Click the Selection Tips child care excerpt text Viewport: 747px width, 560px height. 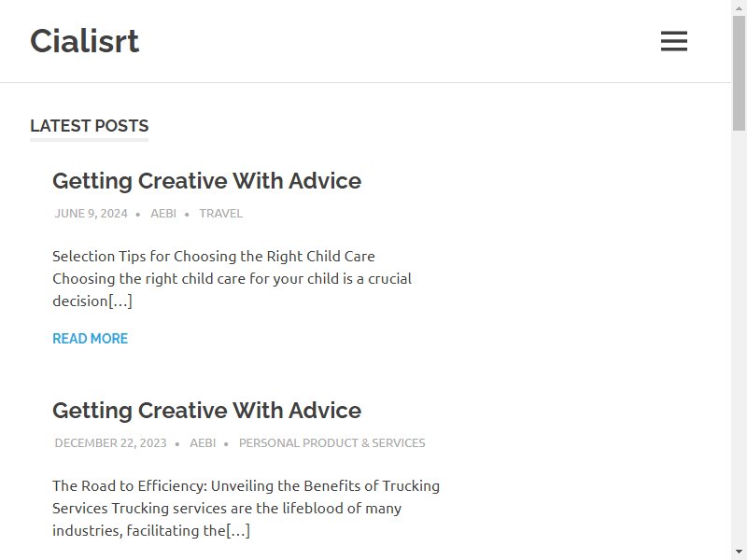[232, 278]
